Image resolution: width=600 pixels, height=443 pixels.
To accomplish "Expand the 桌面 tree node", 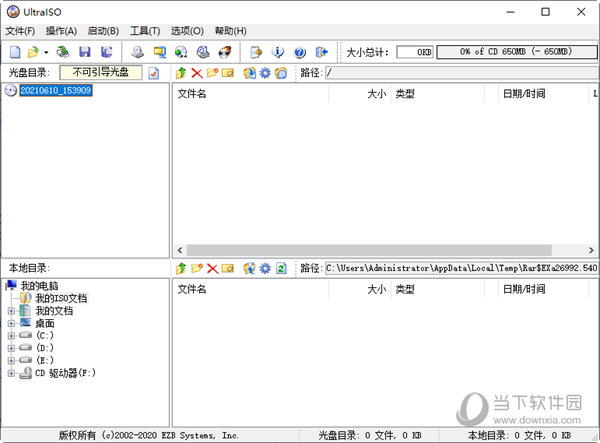I will point(11,324).
